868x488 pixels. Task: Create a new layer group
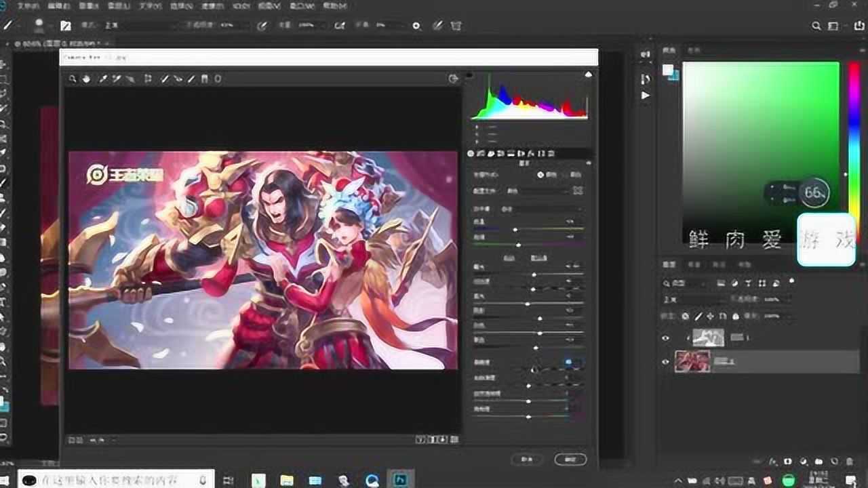point(818,462)
